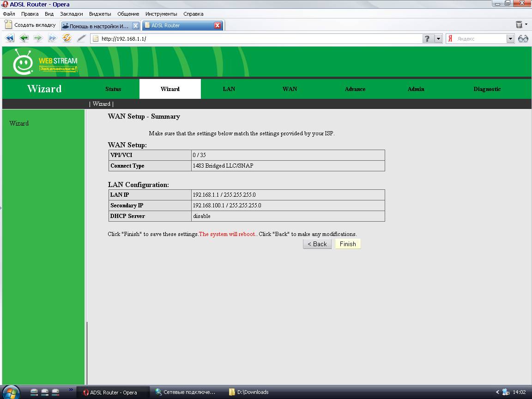The width and height of the screenshot is (532, 399).
Task: Click the Fast Forward double-arrow icon
Action: click(53, 38)
